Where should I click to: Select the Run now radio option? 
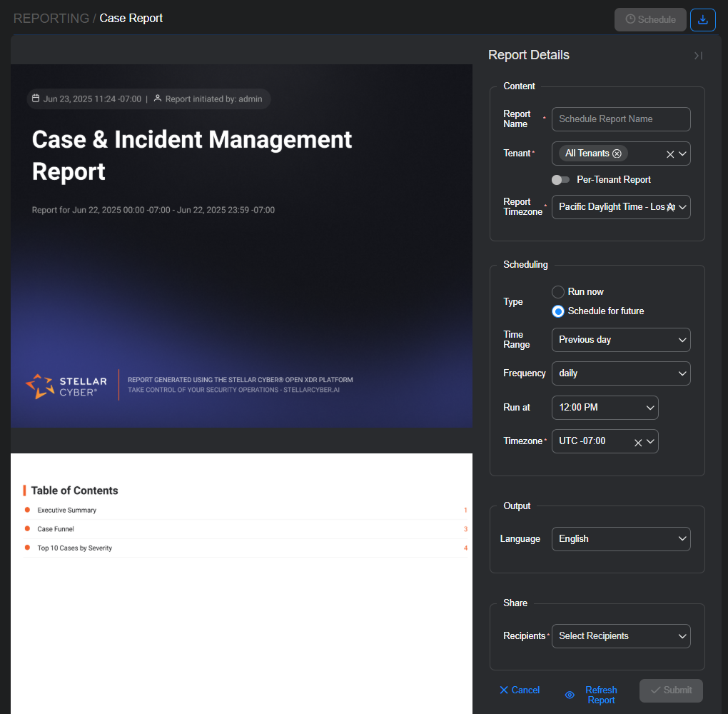pyautogui.click(x=559, y=292)
